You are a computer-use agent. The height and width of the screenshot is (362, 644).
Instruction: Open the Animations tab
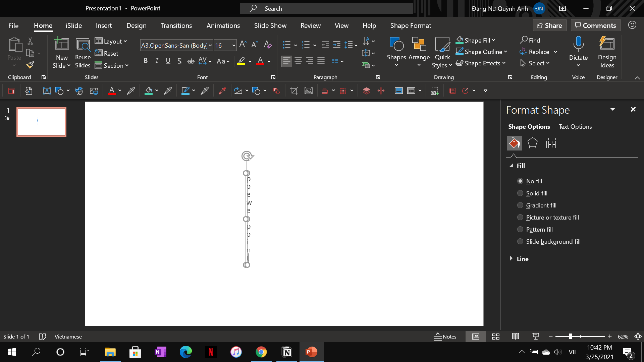(x=223, y=25)
